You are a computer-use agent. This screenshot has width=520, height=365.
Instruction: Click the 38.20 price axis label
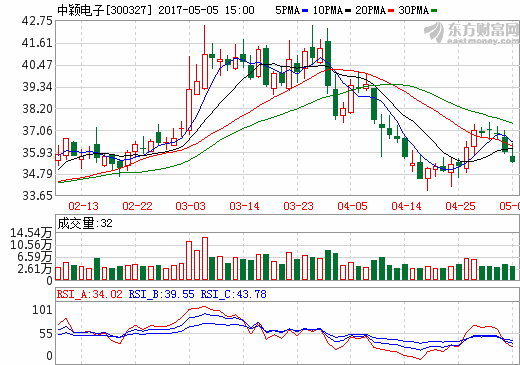37,109
